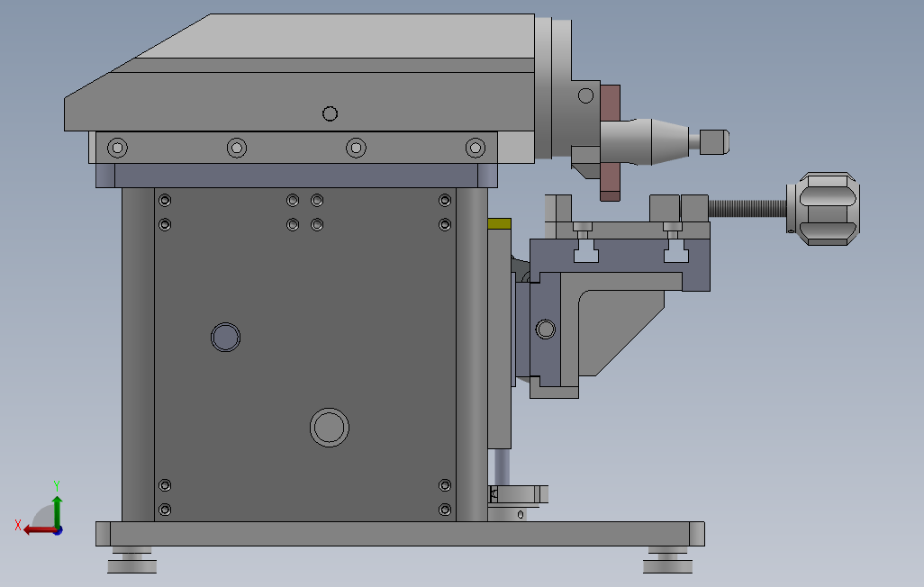This screenshot has height=587, width=924.
Task: Select the left leveling foot under base
Action: tap(132, 560)
